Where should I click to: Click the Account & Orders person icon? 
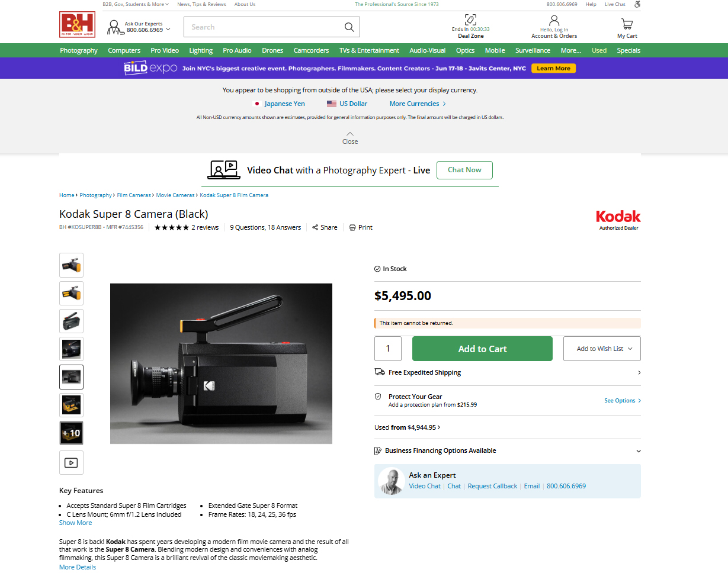click(554, 21)
